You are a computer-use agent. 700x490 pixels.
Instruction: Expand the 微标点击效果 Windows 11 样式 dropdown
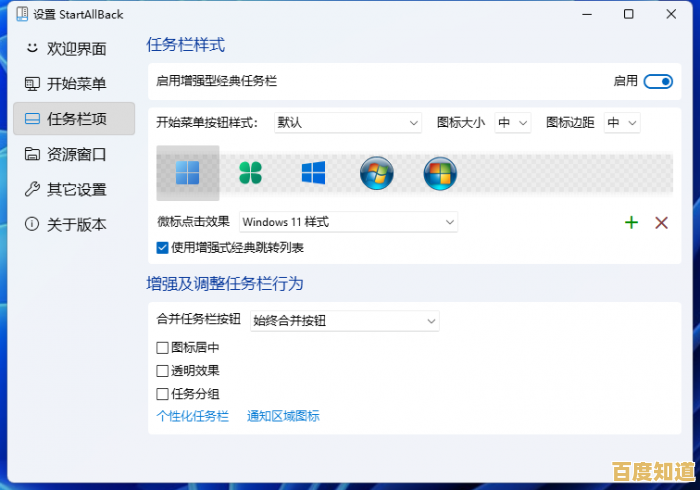click(x=347, y=222)
